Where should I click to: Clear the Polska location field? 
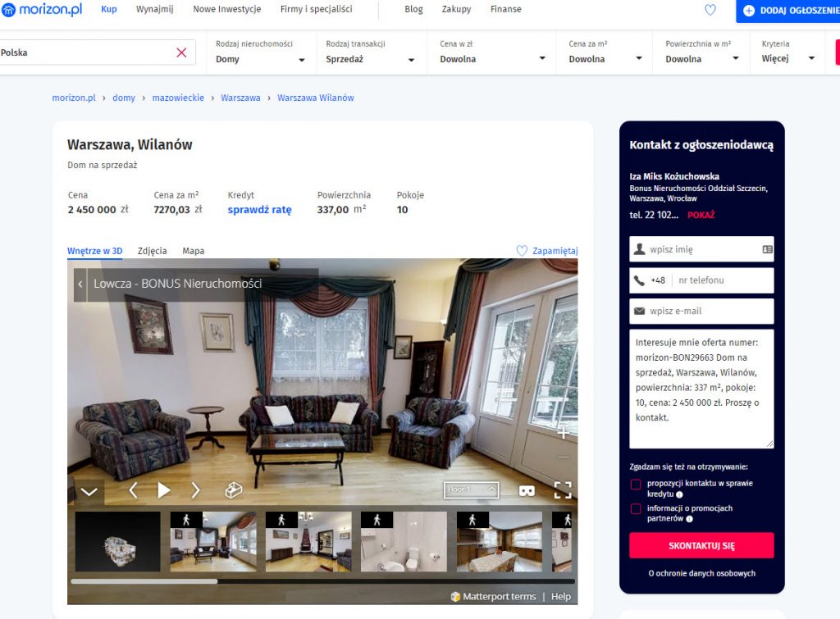[181, 52]
